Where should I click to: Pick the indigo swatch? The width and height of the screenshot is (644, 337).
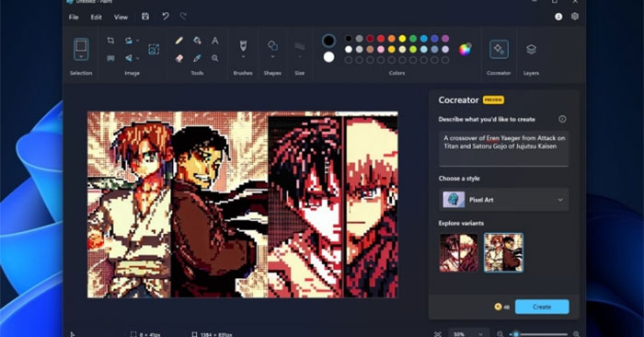434,39
